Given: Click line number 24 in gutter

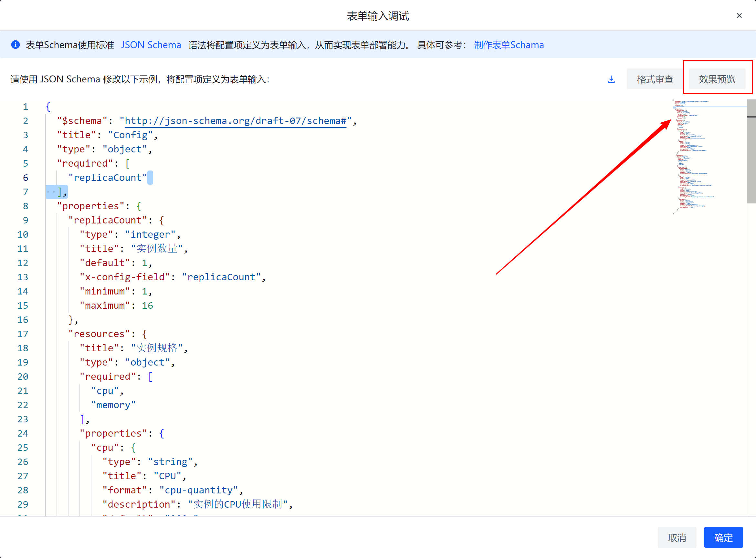Looking at the screenshot, I should (23, 433).
